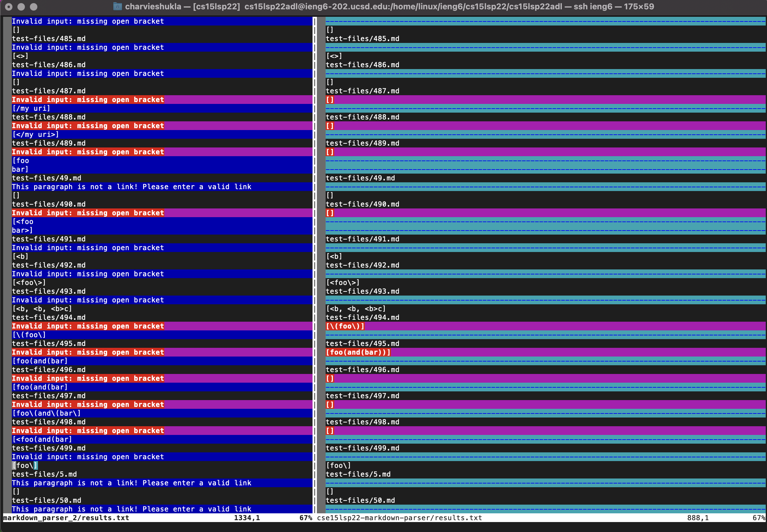Viewport: 767px width, 532px height.
Task: Click the [<foo\>] line in right pane
Action: pos(342,282)
